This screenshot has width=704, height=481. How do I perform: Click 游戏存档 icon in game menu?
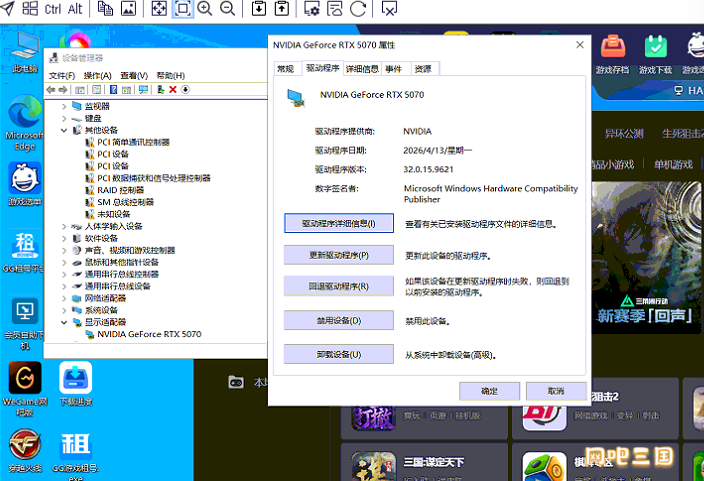tap(612, 55)
